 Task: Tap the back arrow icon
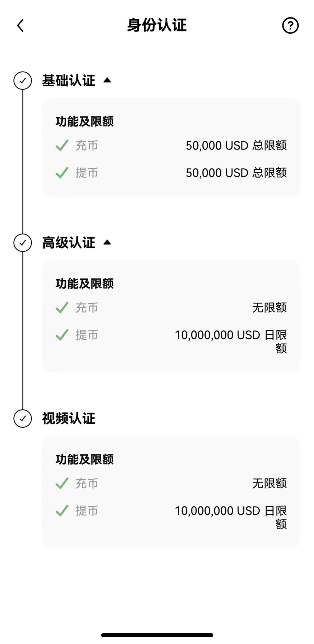[x=20, y=26]
